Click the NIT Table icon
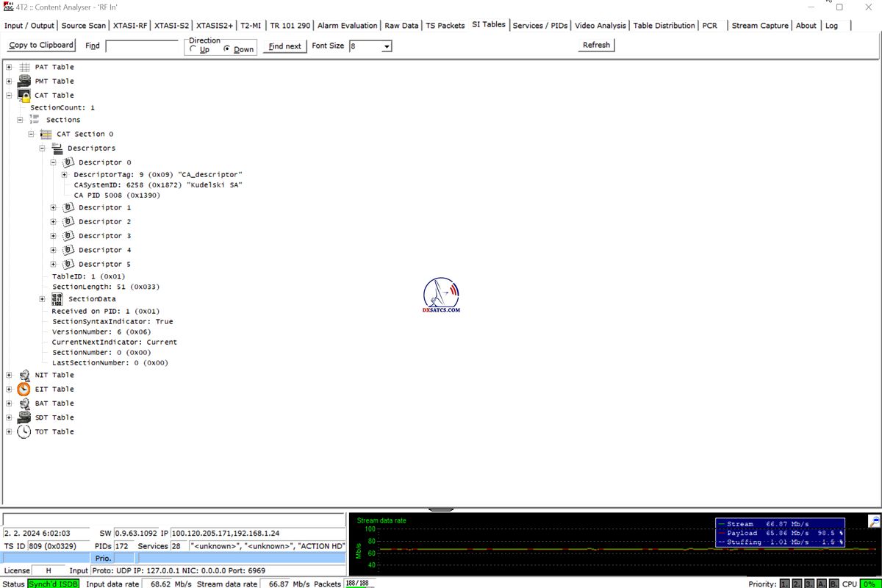This screenshot has width=882, height=588. (24, 376)
